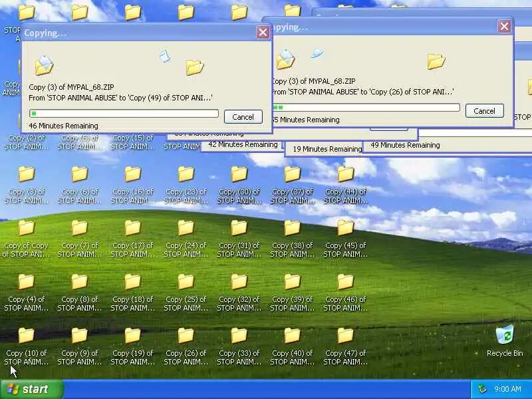Click source folder icon in Copy (49) dialog
The height and width of the screenshot is (399, 532).
pyautogui.click(x=44, y=65)
